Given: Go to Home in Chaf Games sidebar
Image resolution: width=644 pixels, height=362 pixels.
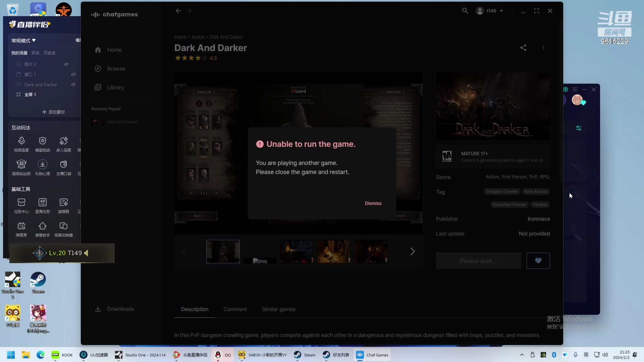Looking at the screenshot, I should pyautogui.click(x=108, y=50).
